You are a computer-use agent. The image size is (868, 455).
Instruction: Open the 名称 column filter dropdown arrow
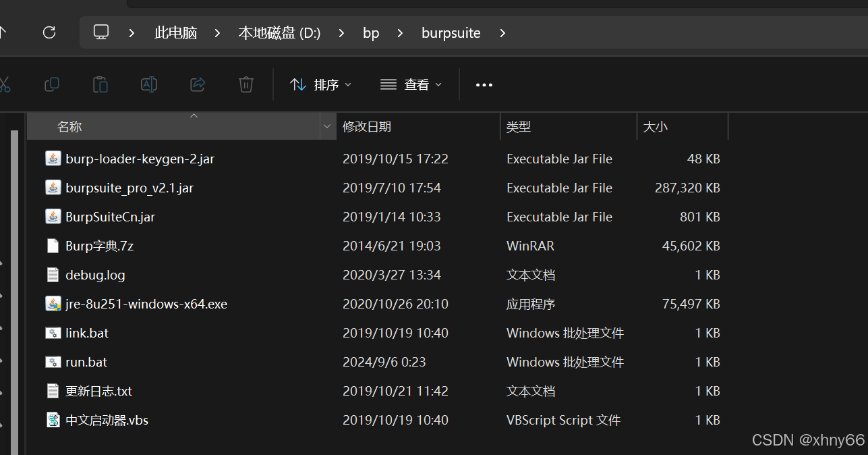pos(328,126)
